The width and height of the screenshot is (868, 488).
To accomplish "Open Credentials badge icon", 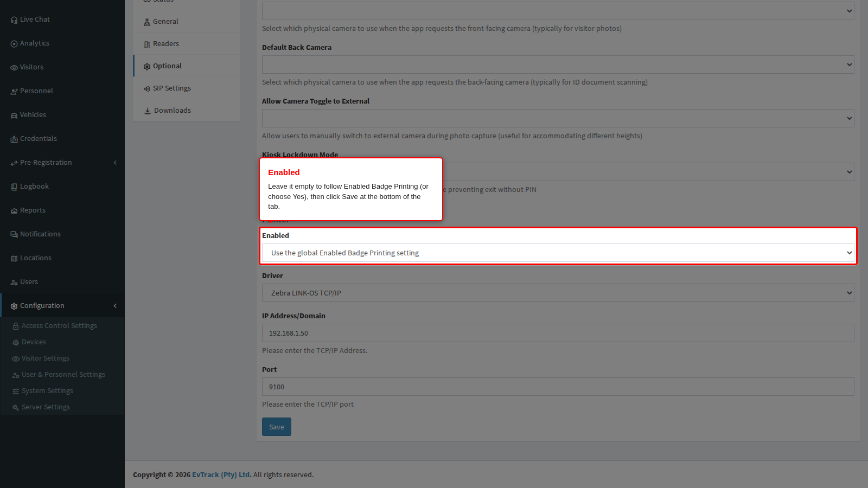I will pos(14,139).
